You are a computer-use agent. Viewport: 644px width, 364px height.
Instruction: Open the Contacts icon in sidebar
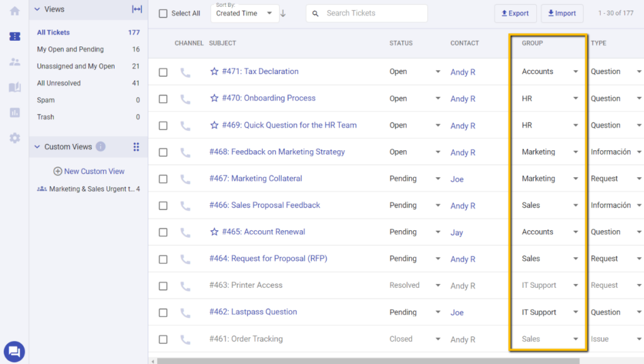tap(15, 62)
